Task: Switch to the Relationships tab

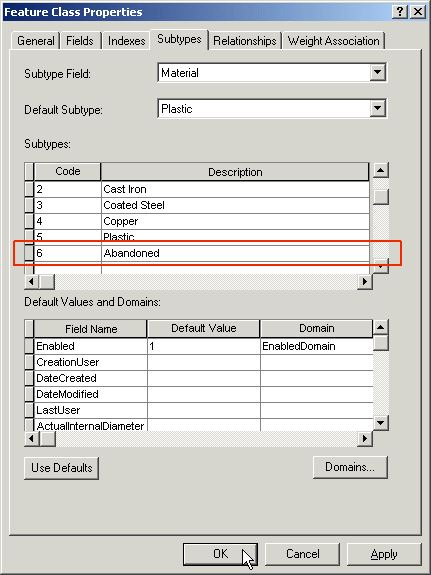Action: coord(245,41)
